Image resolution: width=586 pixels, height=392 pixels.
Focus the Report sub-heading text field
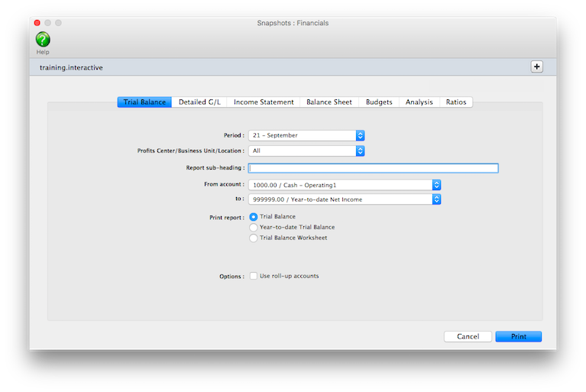373,168
